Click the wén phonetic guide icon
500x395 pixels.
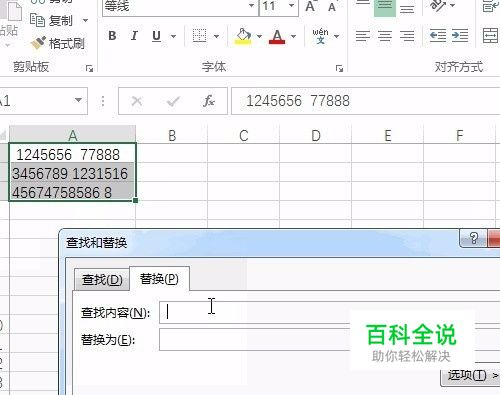pyautogui.click(x=320, y=36)
